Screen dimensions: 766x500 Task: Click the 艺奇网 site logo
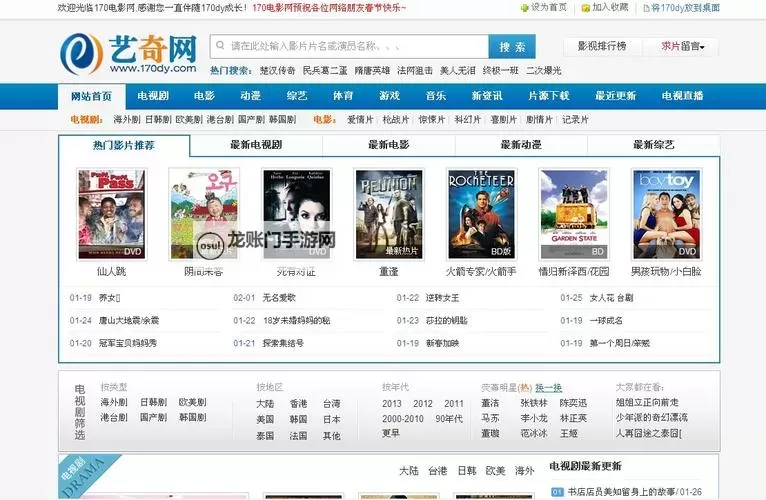click(x=128, y=54)
